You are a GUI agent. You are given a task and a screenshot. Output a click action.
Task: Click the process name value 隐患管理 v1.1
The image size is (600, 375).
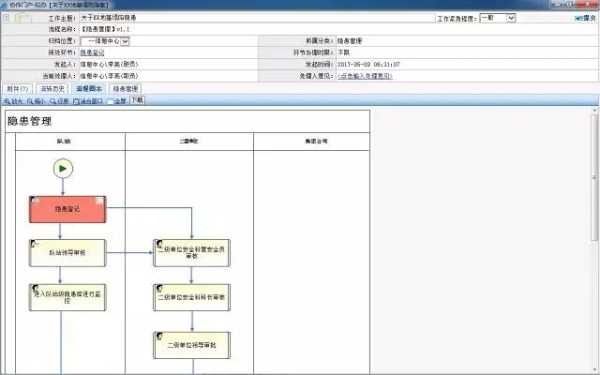coord(105,29)
